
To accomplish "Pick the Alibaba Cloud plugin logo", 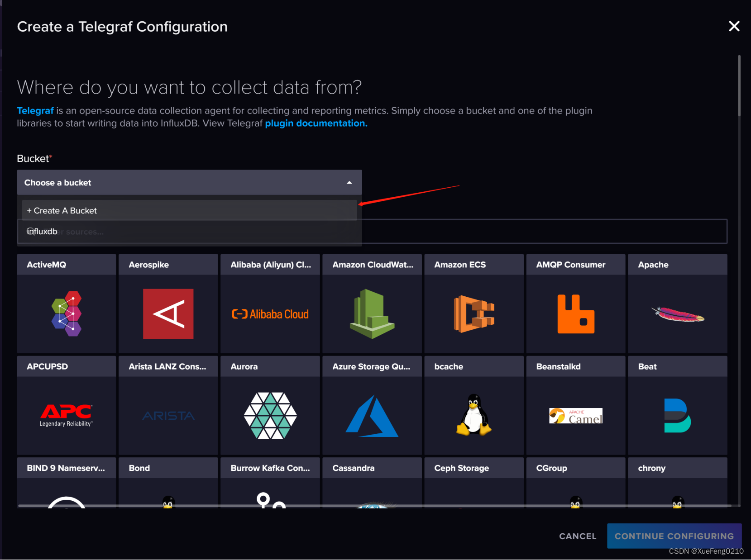I will coord(270,314).
